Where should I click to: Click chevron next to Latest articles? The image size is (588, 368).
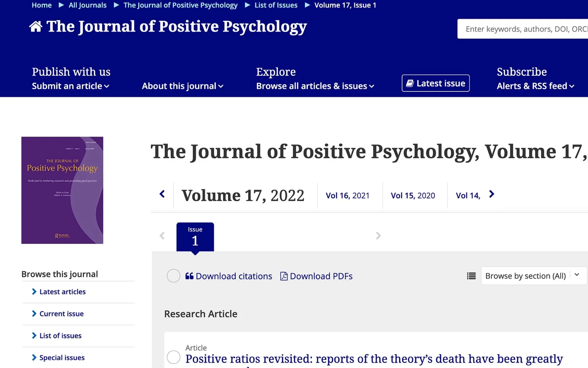click(x=34, y=292)
